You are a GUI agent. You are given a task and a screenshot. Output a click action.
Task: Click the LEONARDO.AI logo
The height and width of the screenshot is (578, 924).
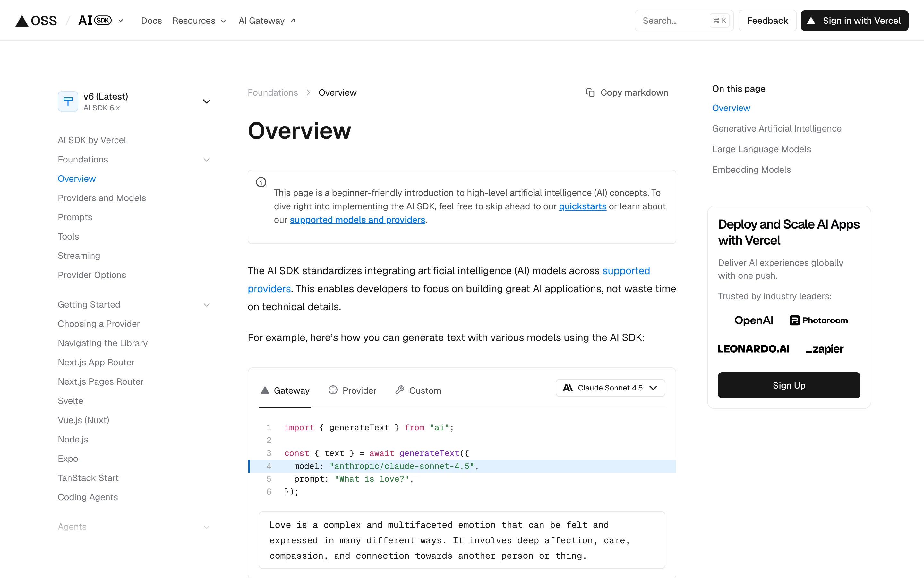(x=753, y=349)
